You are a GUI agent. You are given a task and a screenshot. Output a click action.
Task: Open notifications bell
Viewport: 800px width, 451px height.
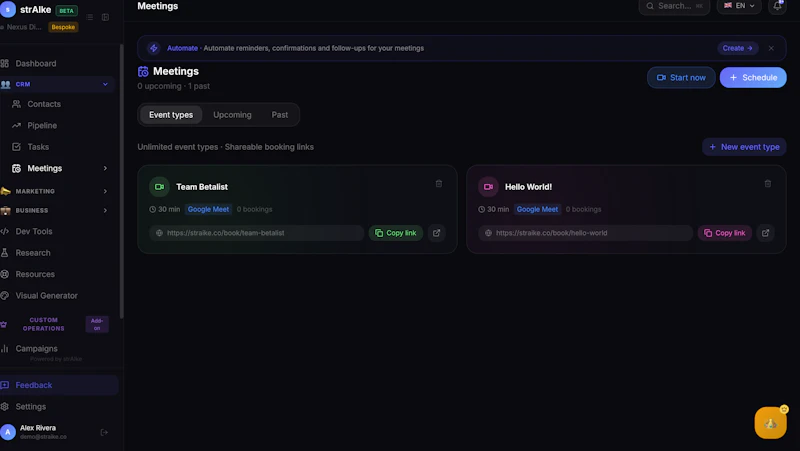tap(777, 6)
